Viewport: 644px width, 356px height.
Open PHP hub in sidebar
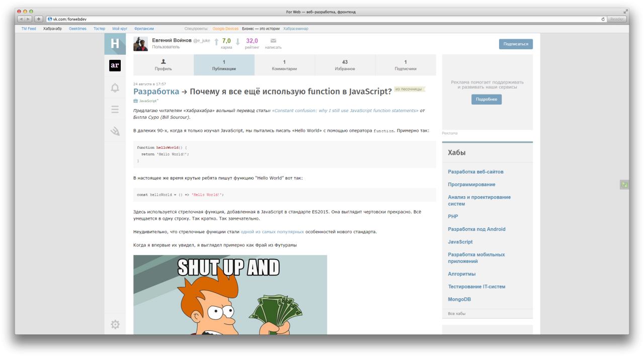point(453,217)
